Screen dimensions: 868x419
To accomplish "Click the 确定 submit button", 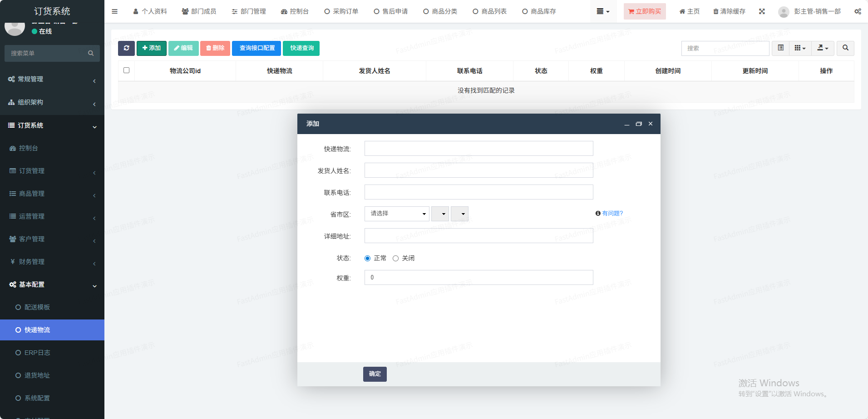I will point(375,374).
